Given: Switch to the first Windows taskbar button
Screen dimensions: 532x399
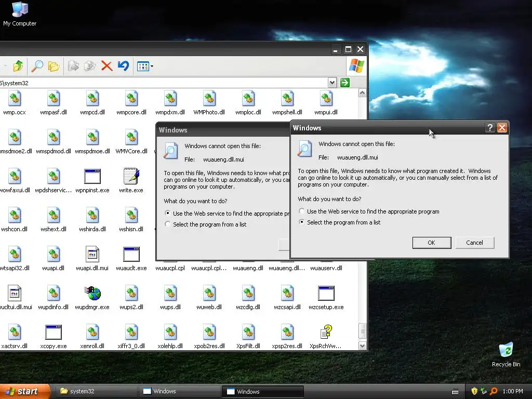Looking at the screenshot, I should click(x=179, y=391).
